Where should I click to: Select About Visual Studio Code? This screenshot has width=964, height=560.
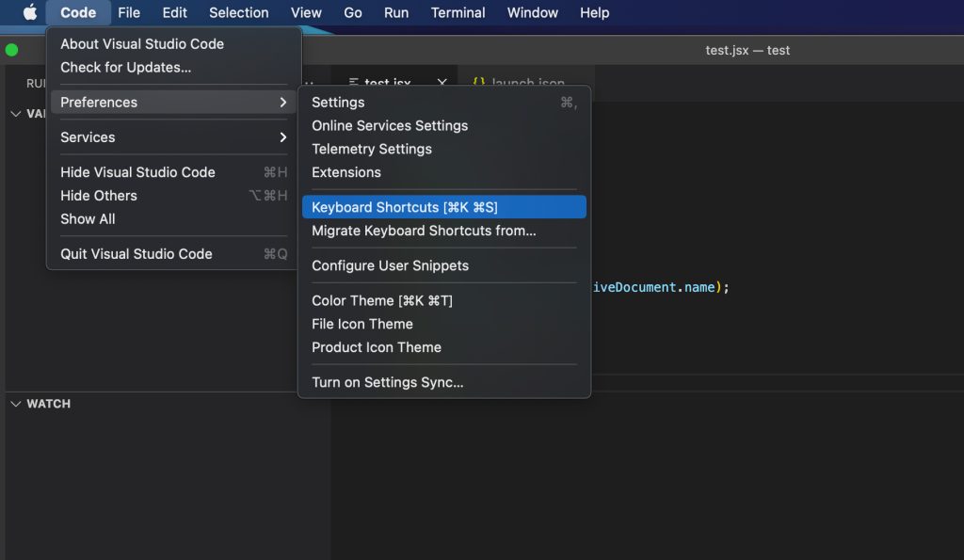click(x=142, y=43)
